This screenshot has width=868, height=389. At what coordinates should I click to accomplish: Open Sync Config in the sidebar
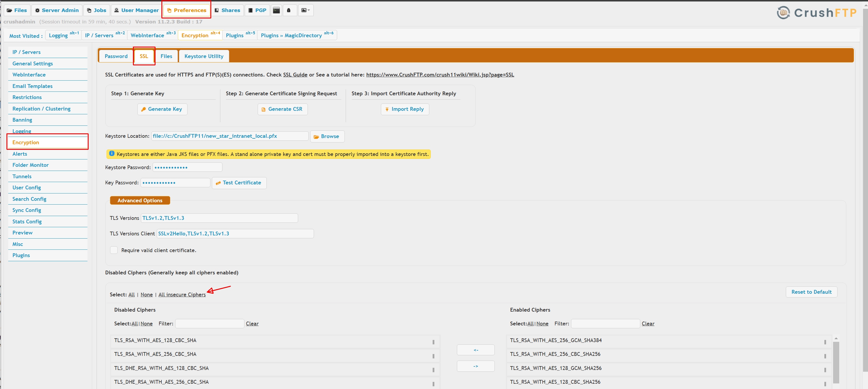[x=48, y=210]
